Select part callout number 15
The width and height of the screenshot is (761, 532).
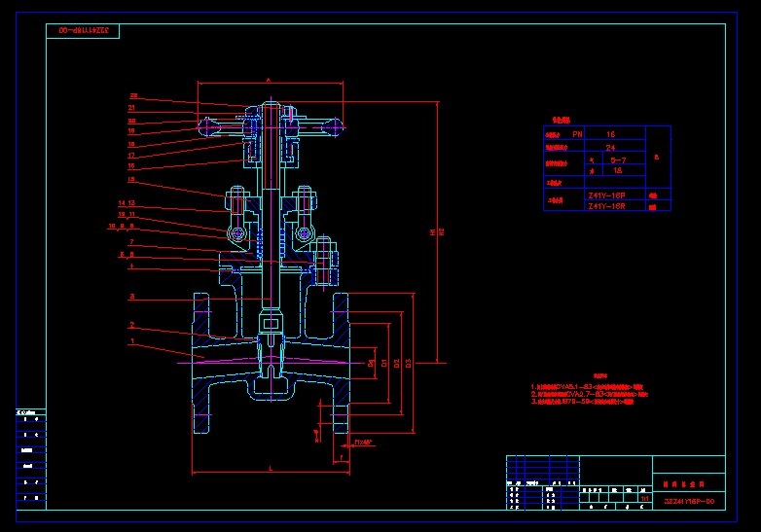tap(131, 179)
